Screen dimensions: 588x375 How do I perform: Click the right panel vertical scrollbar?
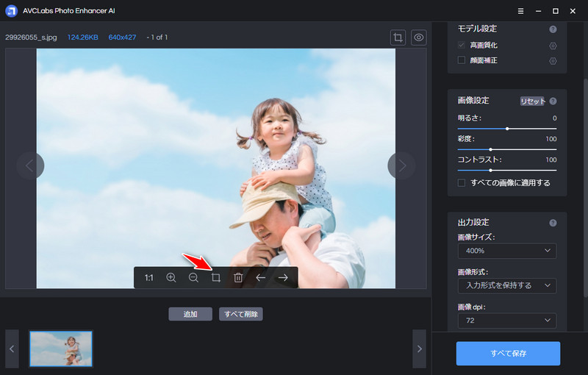(x=585, y=187)
